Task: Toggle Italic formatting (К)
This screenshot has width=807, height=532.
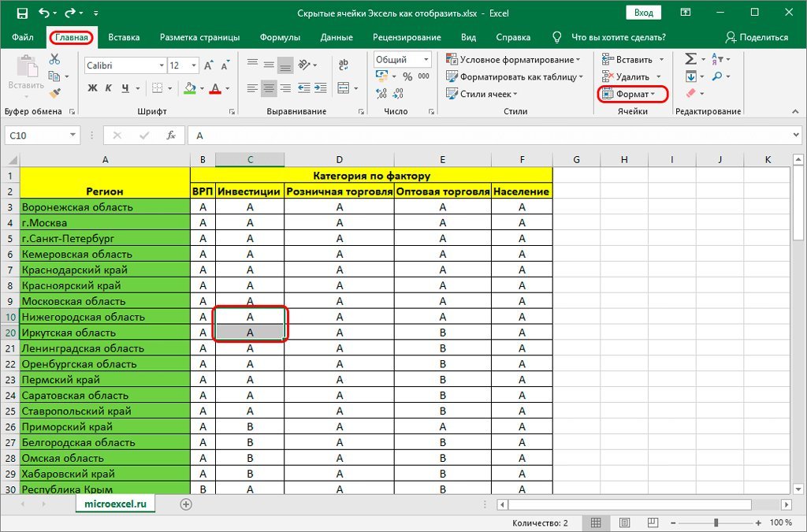Action: (x=108, y=87)
